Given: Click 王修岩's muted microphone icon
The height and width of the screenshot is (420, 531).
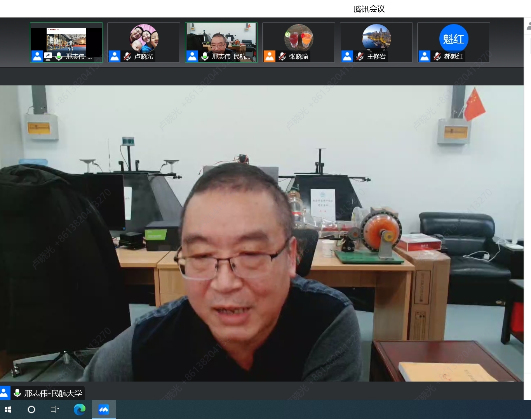Looking at the screenshot, I should click(x=360, y=57).
